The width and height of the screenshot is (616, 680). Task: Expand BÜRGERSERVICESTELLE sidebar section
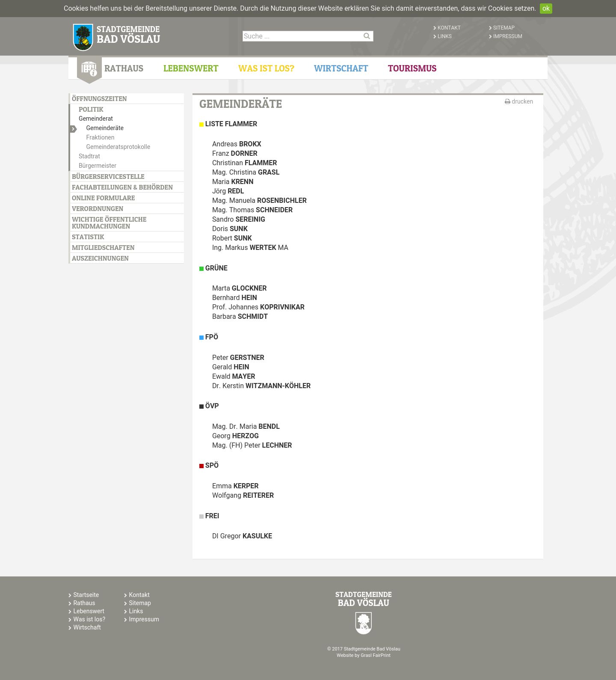click(x=108, y=177)
